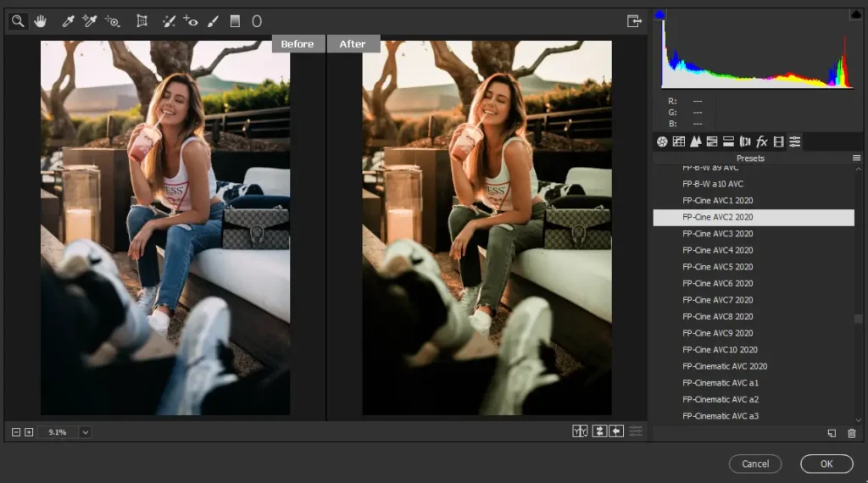Create a new preset with bottom icon
This screenshot has width=868, height=483.
(832, 433)
